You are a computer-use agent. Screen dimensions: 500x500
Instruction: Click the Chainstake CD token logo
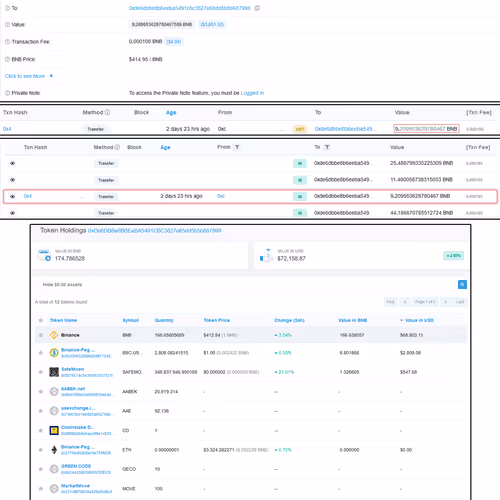point(54,431)
